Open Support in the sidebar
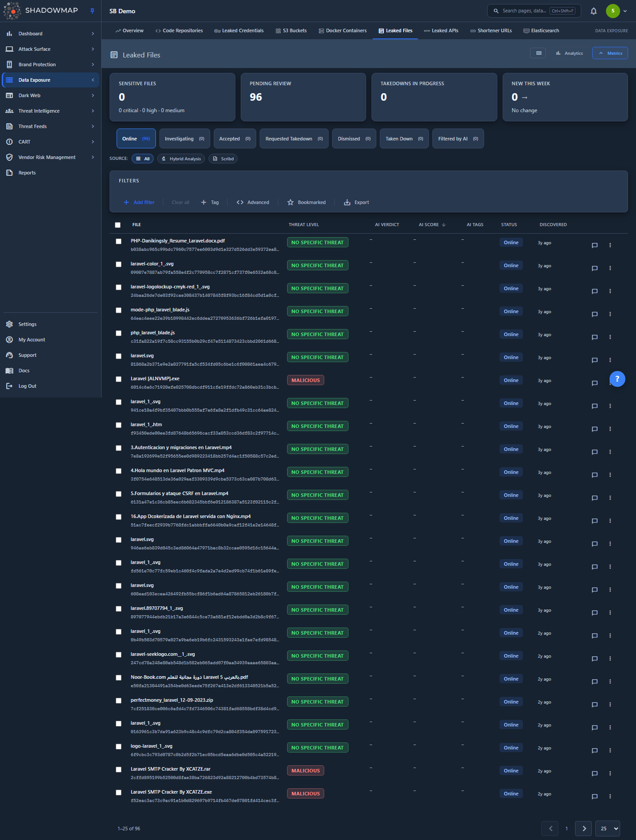 click(x=27, y=355)
